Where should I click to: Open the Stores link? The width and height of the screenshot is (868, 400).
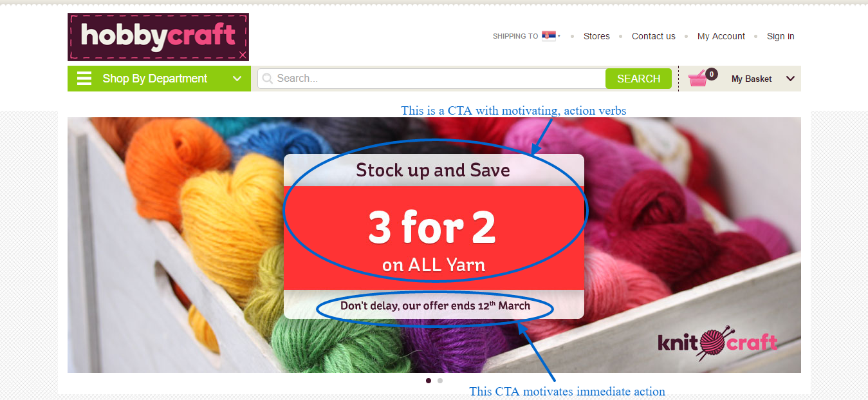pyautogui.click(x=596, y=36)
